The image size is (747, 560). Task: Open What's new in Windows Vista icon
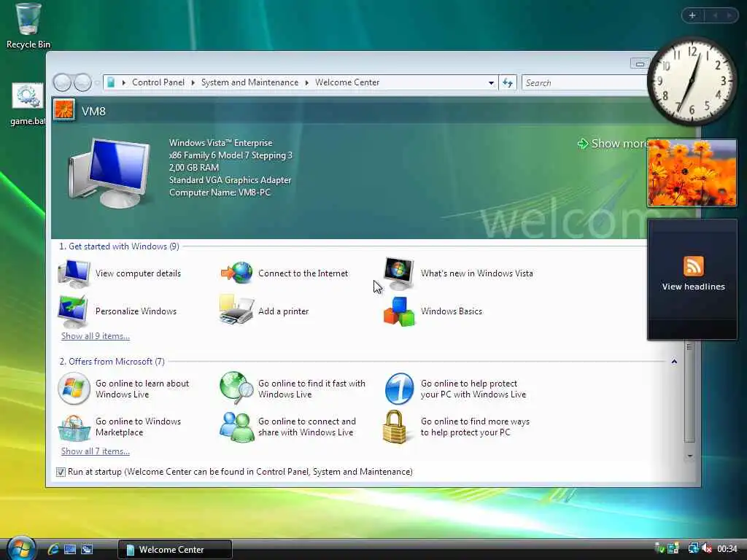(x=399, y=273)
